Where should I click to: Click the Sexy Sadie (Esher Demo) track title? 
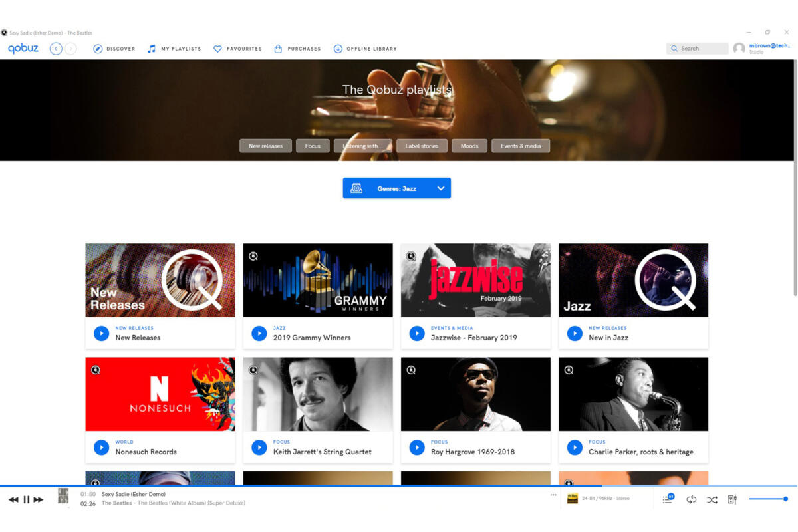click(x=134, y=494)
